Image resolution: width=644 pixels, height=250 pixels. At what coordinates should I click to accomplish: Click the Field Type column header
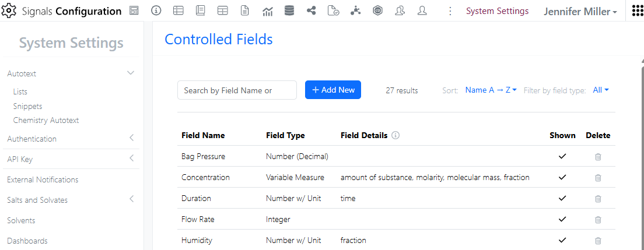(x=285, y=135)
